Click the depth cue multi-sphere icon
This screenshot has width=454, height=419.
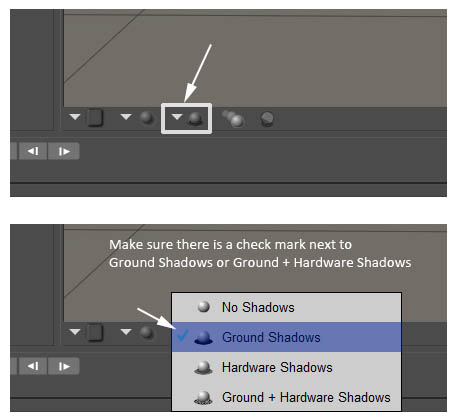click(233, 119)
